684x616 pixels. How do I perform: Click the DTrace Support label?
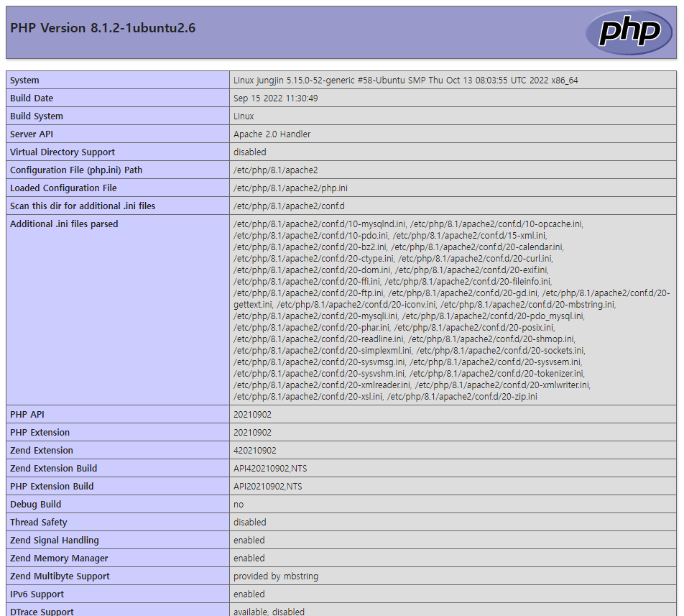click(42, 611)
